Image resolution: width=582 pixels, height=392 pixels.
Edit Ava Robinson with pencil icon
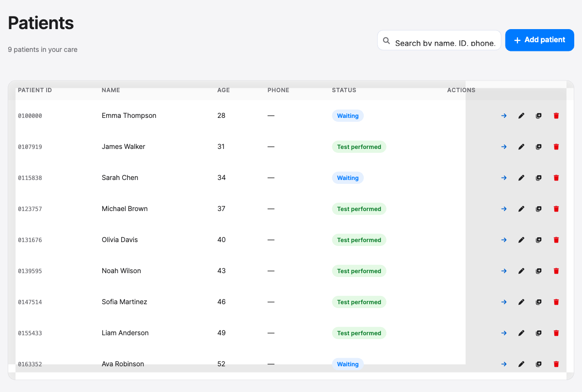(x=521, y=364)
